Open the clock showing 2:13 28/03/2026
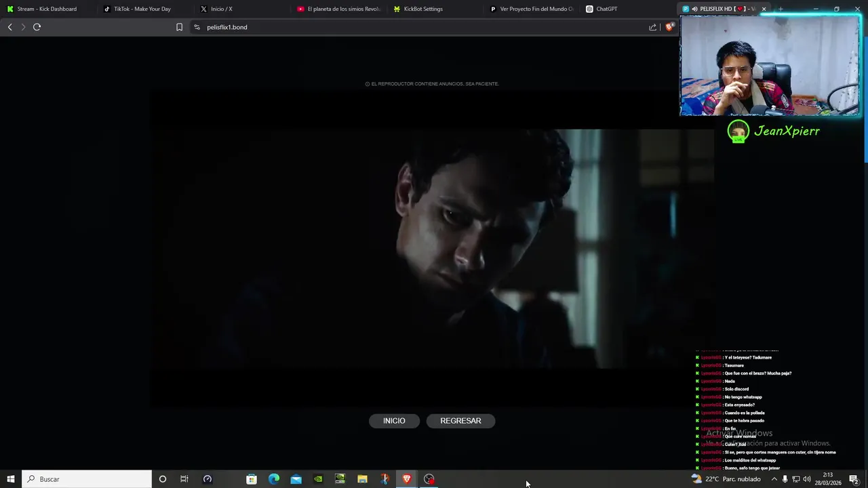 828,479
